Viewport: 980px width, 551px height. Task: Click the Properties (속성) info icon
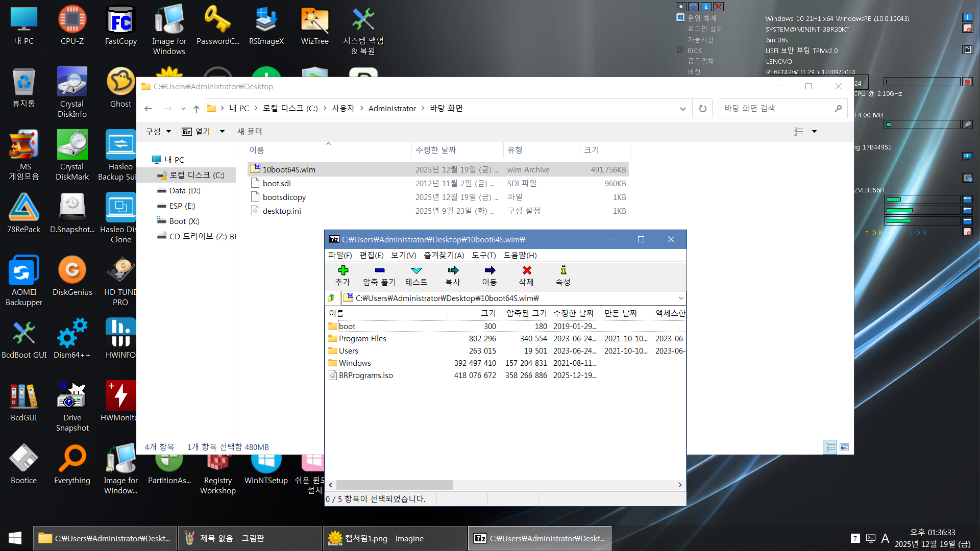pos(563,270)
